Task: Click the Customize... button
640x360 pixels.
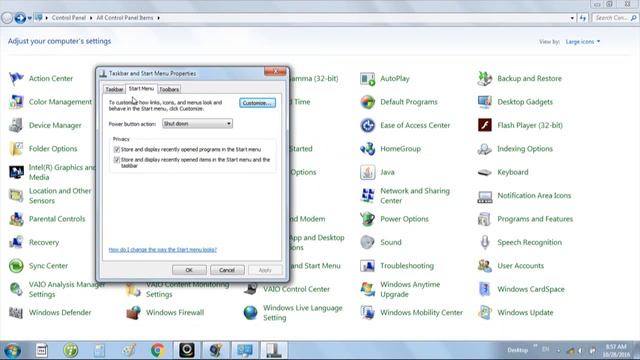Action: click(x=257, y=103)
